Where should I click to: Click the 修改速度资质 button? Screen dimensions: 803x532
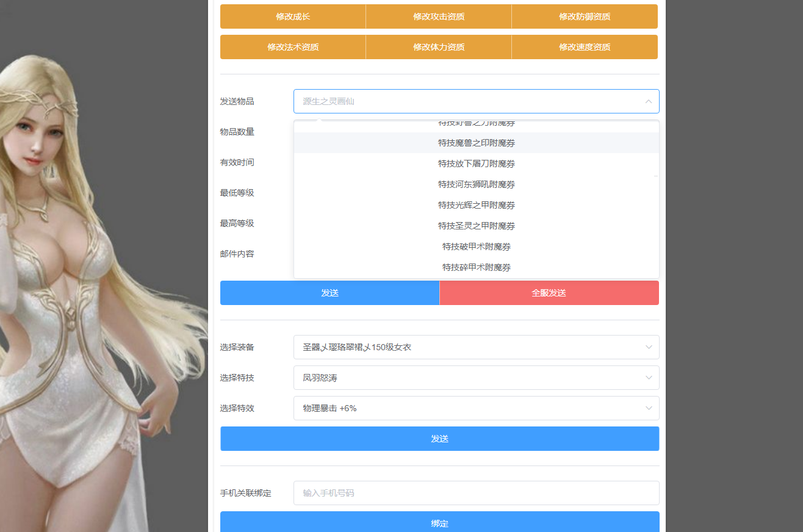click(x=585, y=47)
